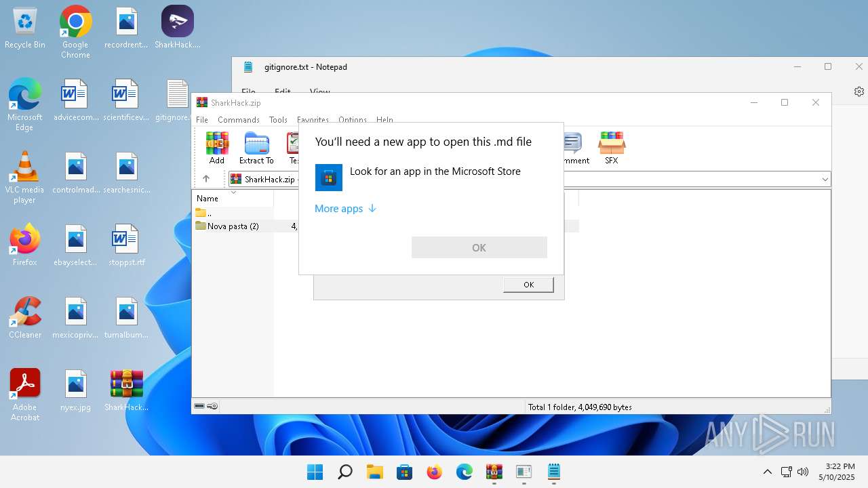Image resolution: width=868 pixels, height=488 pixels.
Task: Open the WinRAR Options menu
Action: pyautogui.click(x=353, y=120)
